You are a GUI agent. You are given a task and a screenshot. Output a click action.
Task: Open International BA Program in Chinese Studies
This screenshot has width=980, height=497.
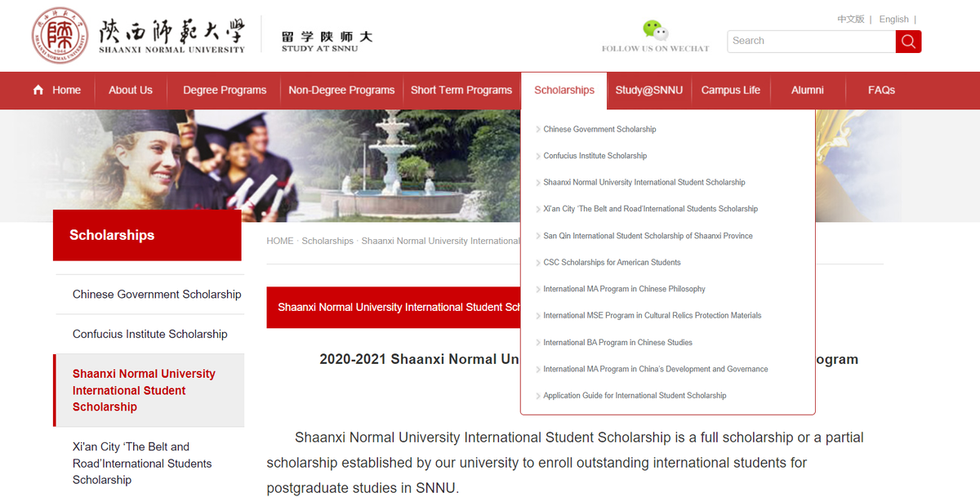617,342
